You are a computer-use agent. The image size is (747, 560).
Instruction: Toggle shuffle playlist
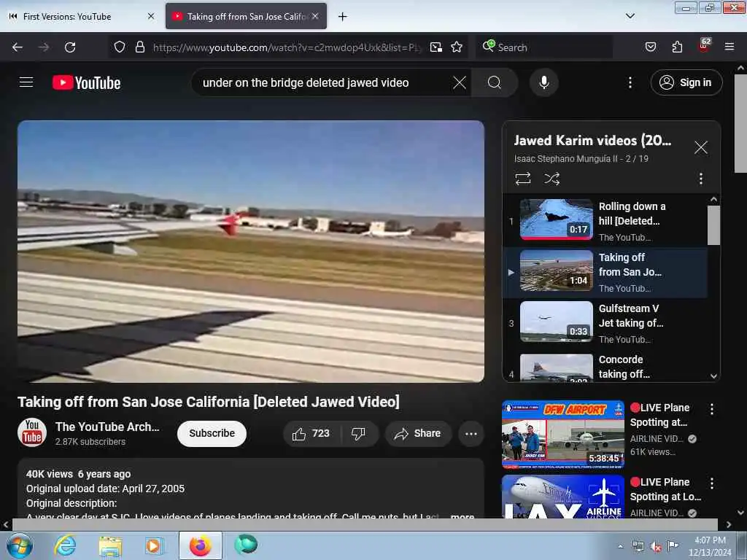[x=551, y=179]
